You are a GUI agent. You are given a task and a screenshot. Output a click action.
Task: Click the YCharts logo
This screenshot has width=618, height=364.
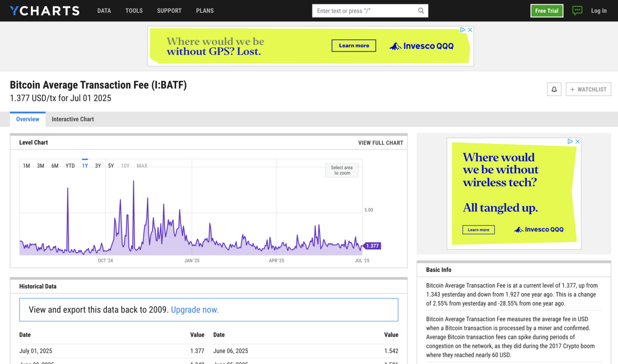[44, 11]
